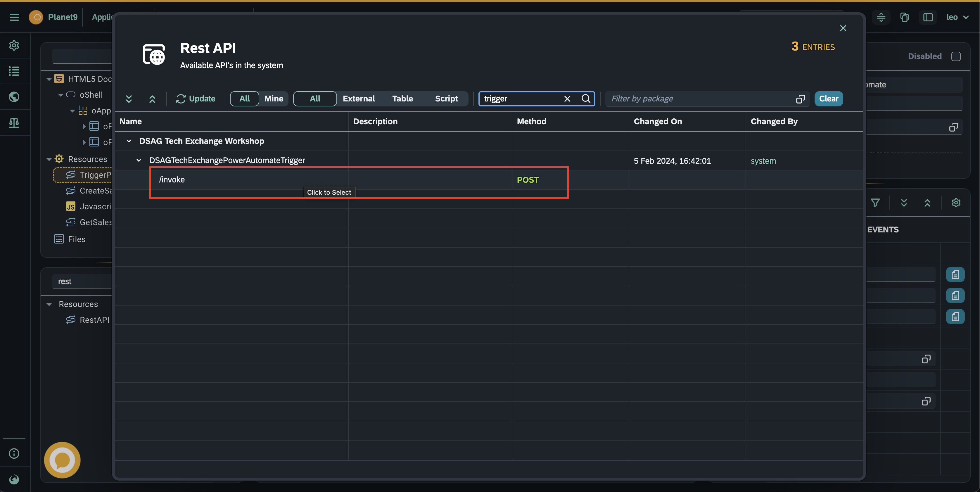This screenshot has width=980, height=492.
Task: Click the hamburger menu icon
Action: coord(14,17)
